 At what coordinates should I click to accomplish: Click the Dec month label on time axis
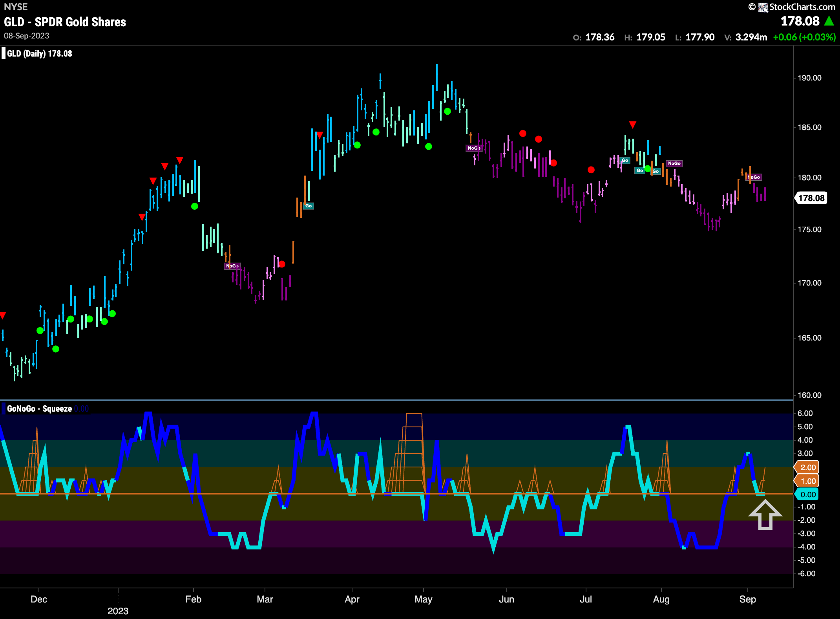39,599
